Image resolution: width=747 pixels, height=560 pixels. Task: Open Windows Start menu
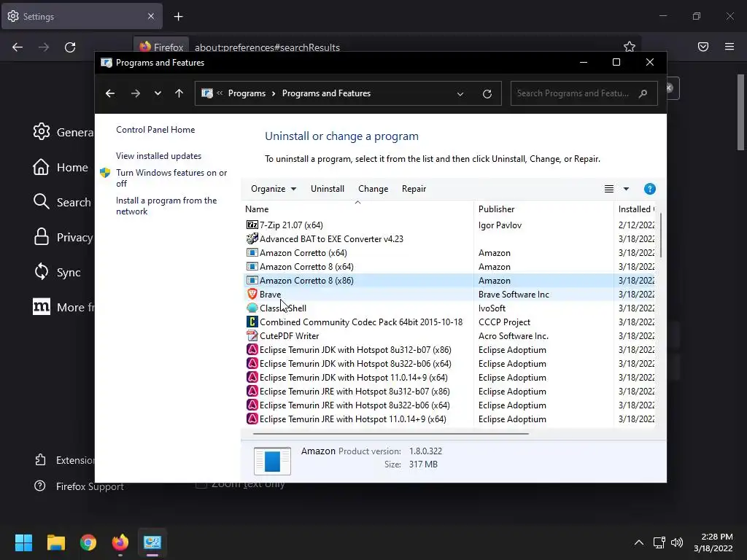coord(23,542)
